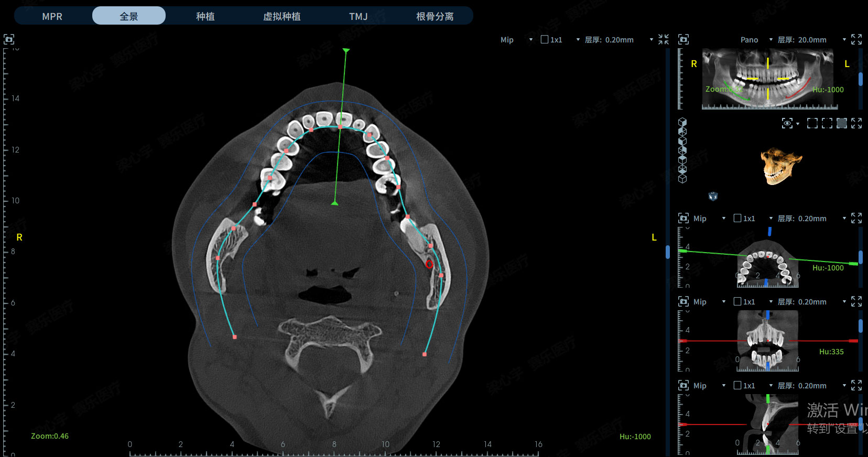The height and width of the screenshot is (457, 868).
Task: Open the 种植 implant tab
Action: (205, 16)
